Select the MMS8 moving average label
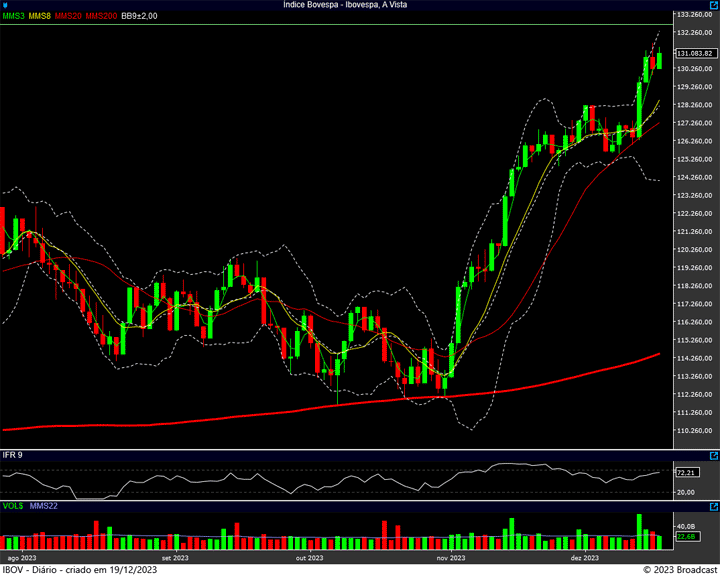720x575 pixels. pos(40,16)
